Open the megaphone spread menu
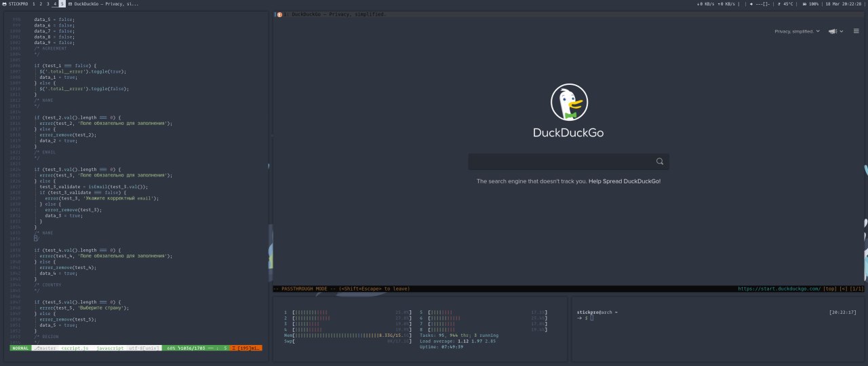The image size is (868, 366). [x=832, y=31]
